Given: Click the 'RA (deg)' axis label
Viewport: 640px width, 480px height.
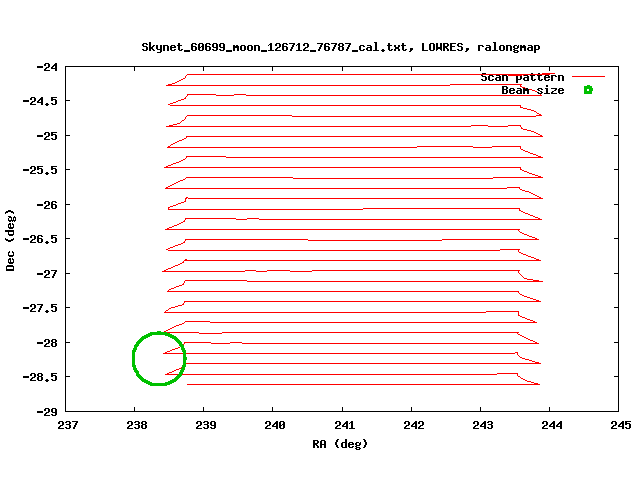Looking at the screenshot, I should coord(340,444).
